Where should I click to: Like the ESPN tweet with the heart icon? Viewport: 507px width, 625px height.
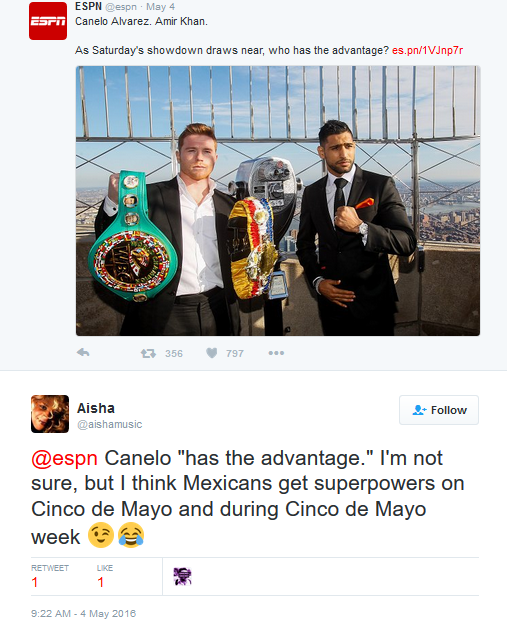(212, 353)
